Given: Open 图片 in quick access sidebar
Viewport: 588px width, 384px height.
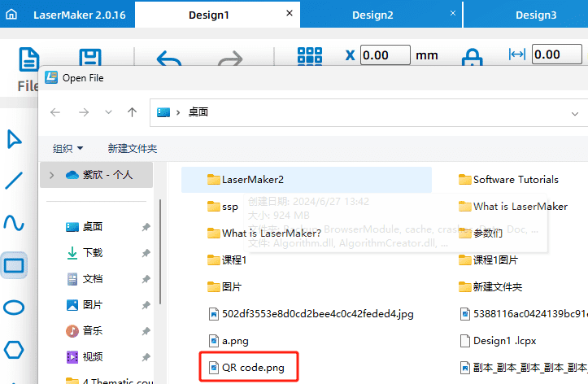Looking at the screenshot, I should (x=85, y=305).
